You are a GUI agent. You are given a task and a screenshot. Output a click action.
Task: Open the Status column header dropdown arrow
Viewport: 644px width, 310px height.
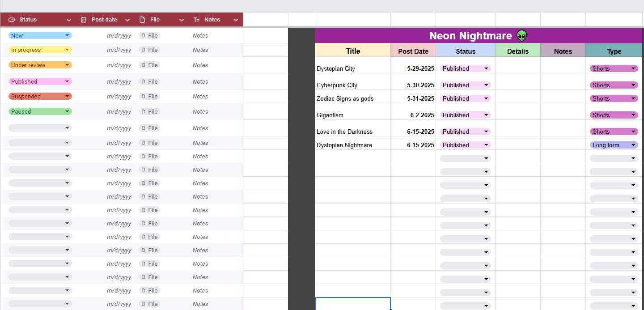(69, 20)
